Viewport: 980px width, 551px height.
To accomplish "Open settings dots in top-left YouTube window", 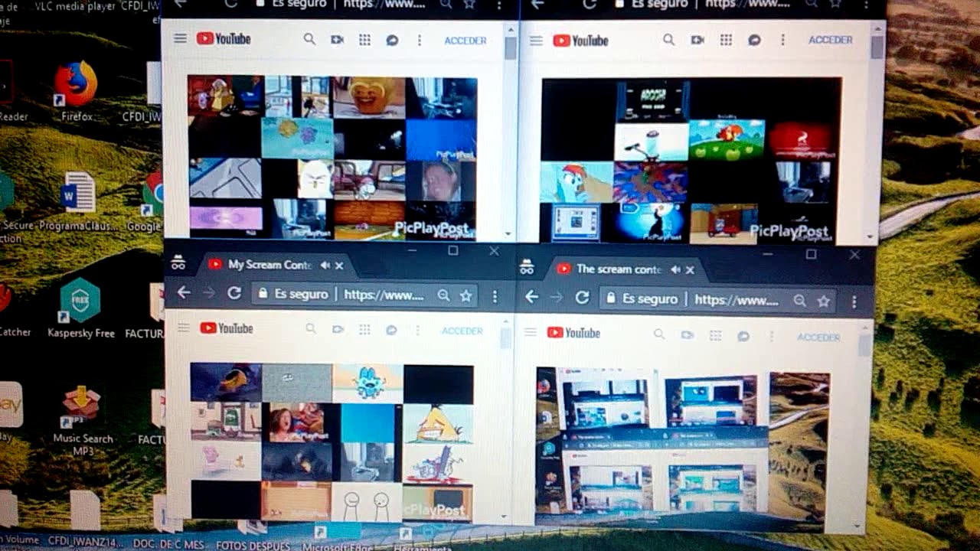I will click(x=419, y=40).
